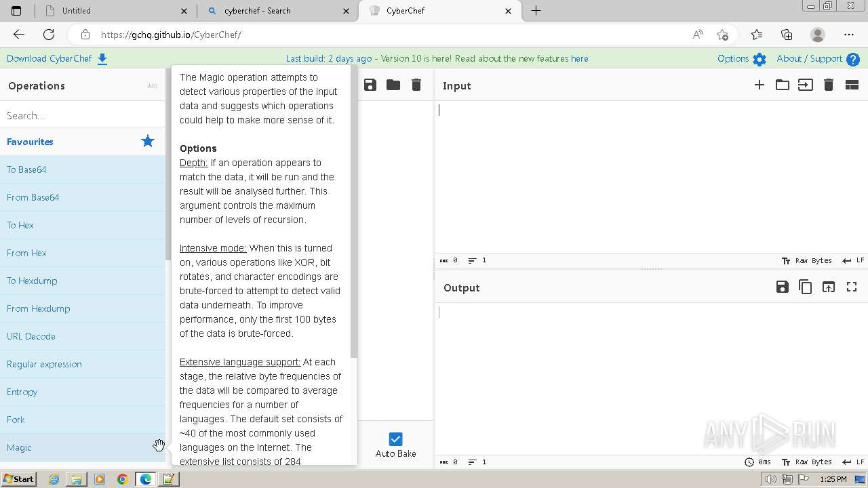Replace input with output icon
The image size is (868, 488).
coord(829,287)
